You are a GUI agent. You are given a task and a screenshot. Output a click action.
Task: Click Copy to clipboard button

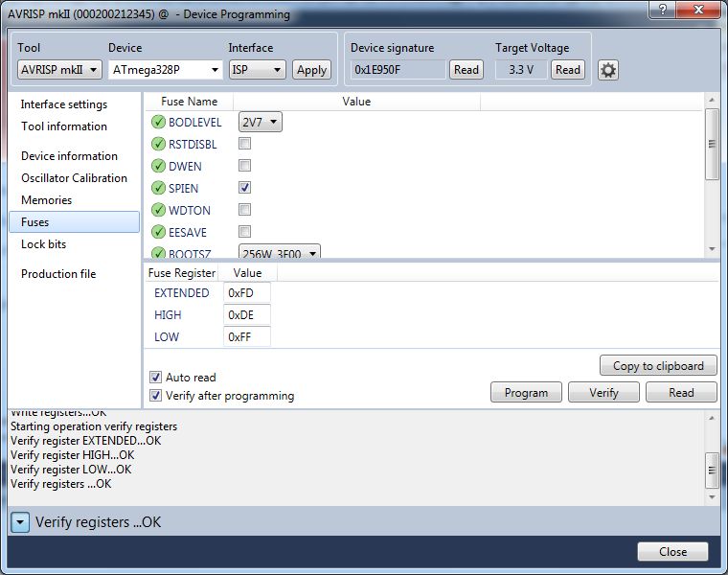[x=658, y=366]
